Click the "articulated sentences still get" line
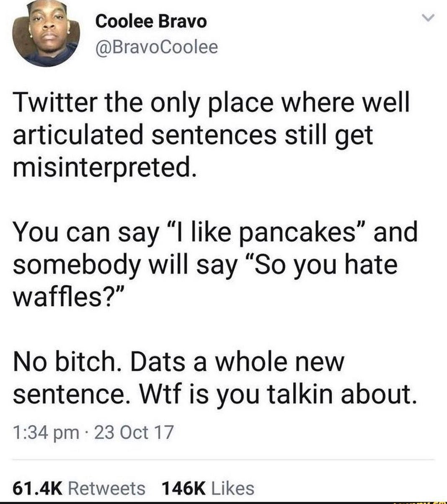 click(x=193, y=134)
